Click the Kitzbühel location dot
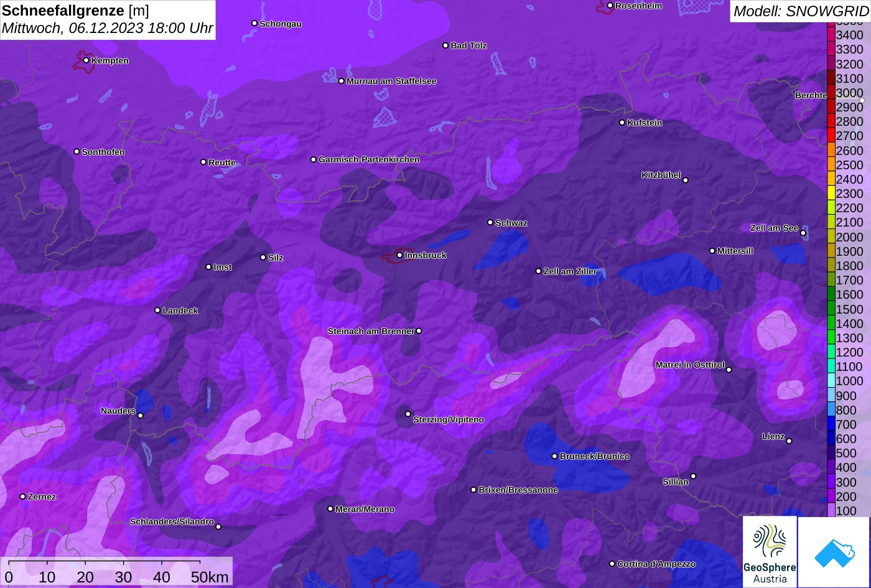 pyautogui.click(x=686, y=180)
